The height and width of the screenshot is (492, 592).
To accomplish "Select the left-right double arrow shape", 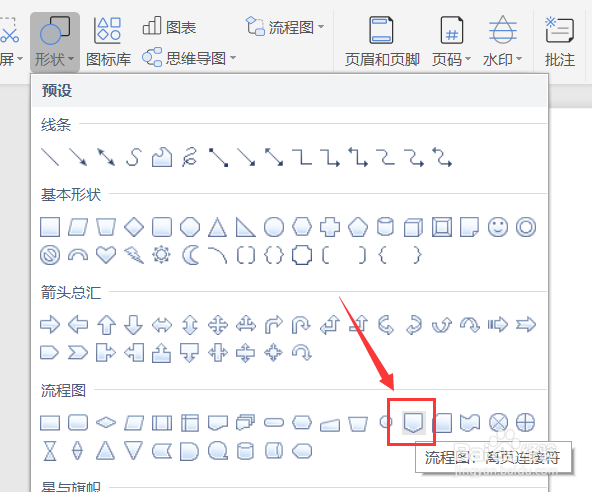I will pos(162,325).
